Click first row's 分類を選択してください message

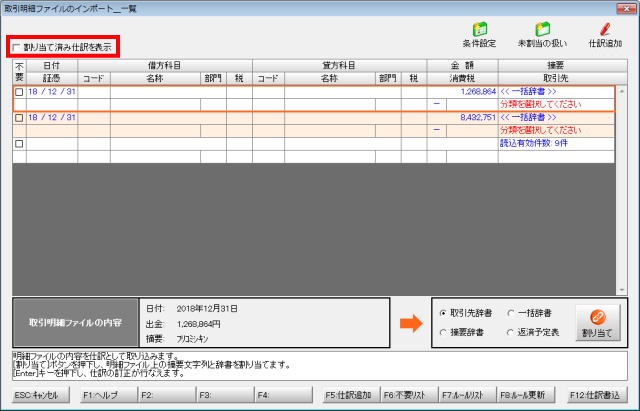(540, 104)
